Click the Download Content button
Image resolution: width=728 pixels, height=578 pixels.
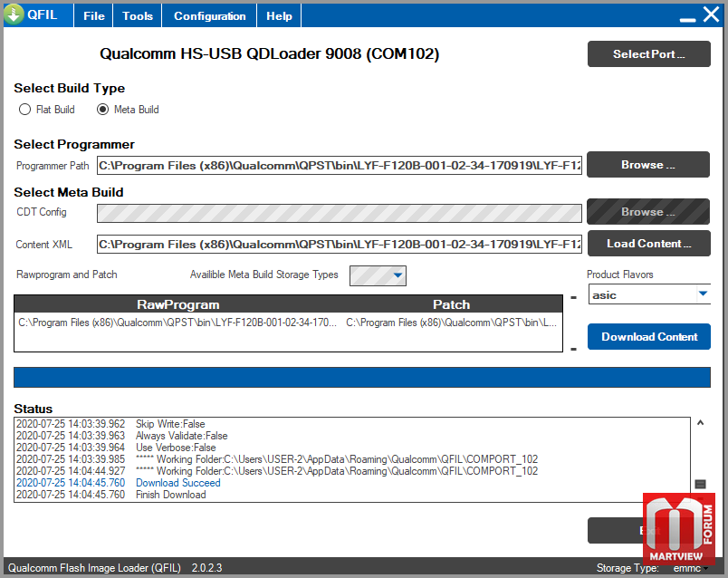point(648,336)
